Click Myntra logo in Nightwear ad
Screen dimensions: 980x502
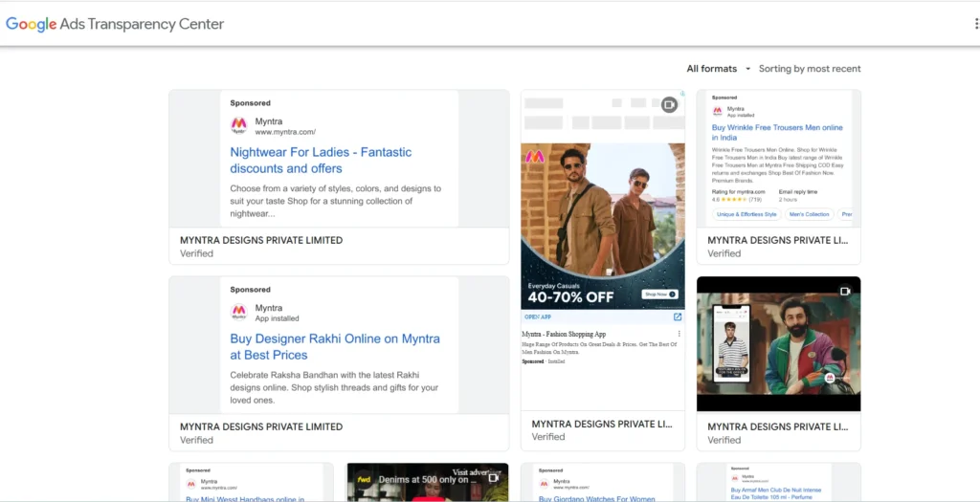pyautogui.click(x=238, y=125)
